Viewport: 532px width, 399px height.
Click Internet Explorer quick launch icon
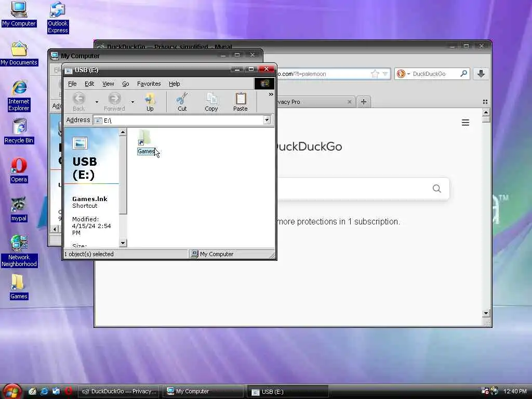pos(44,391)
